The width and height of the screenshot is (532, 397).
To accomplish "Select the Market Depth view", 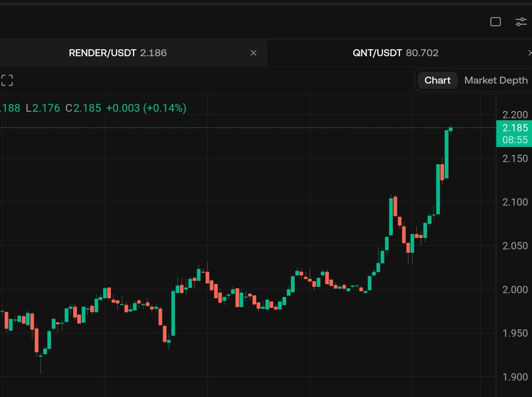I will pyautogui.click(x=496, y=80).
